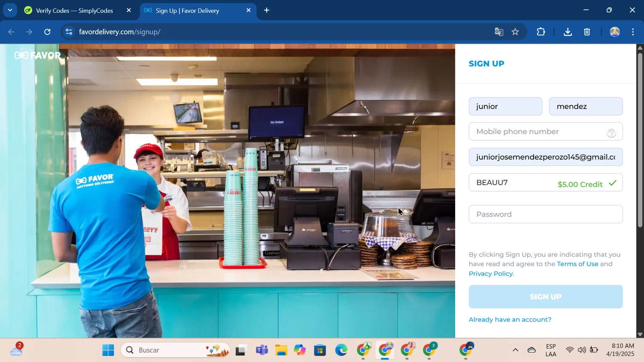Bookmark this page with star icon
The image size is (644, 362).
[x=515, y=32]
